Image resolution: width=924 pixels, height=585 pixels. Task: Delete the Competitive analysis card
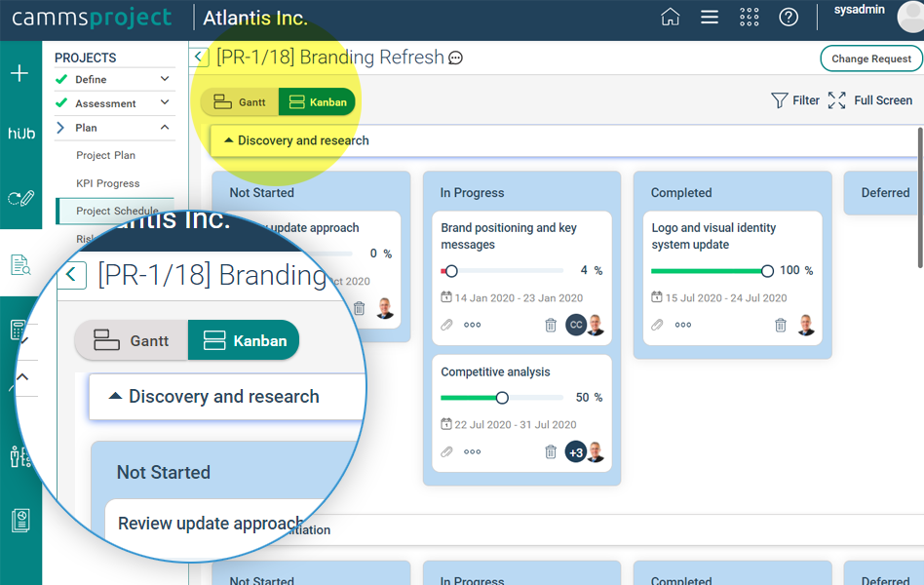(x=551, y=452)
